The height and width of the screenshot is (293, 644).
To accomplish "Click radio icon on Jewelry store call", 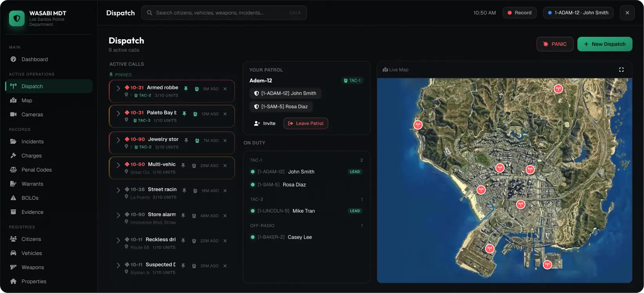I will [197, 141].
